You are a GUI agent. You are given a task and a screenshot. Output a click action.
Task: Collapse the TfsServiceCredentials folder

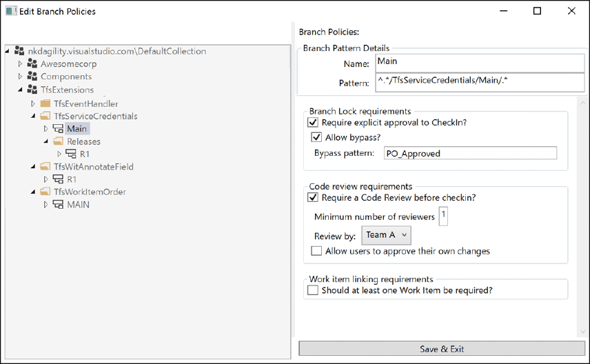[x=33, y=116]
